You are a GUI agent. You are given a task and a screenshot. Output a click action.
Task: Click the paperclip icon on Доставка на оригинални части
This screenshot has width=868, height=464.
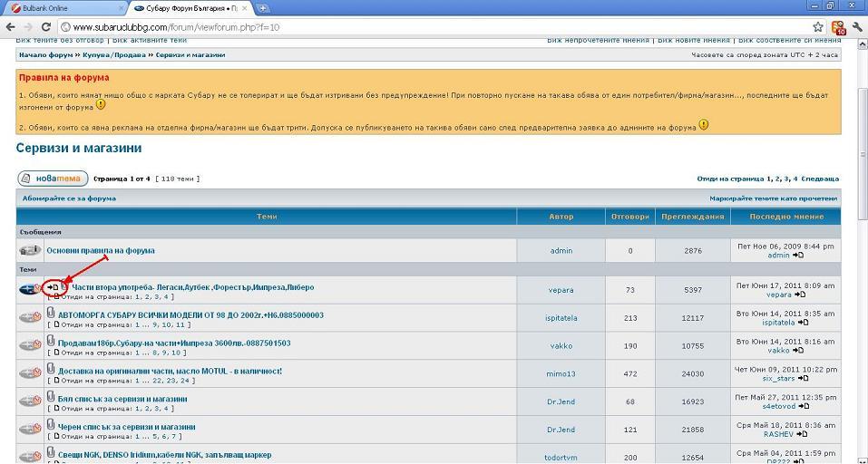coord(51,369)
